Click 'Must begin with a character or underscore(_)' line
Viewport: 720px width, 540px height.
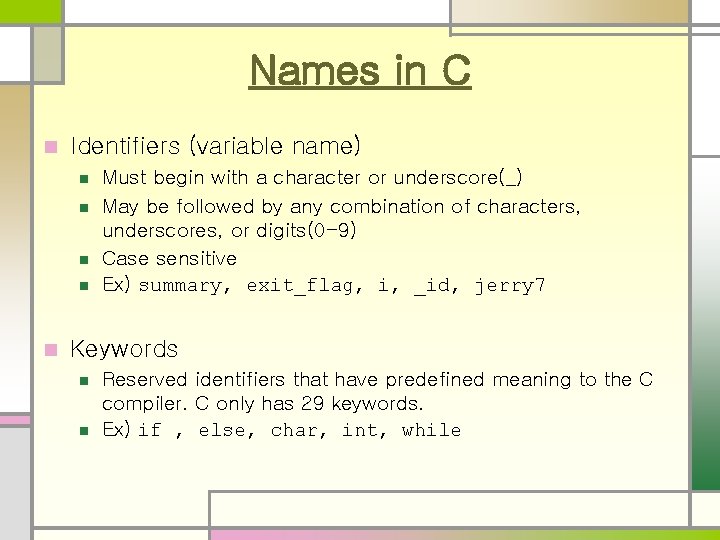tap(312, 178)
